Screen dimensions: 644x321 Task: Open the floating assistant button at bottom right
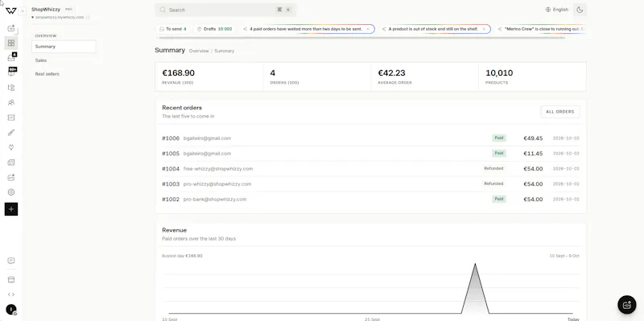[627, 305]
